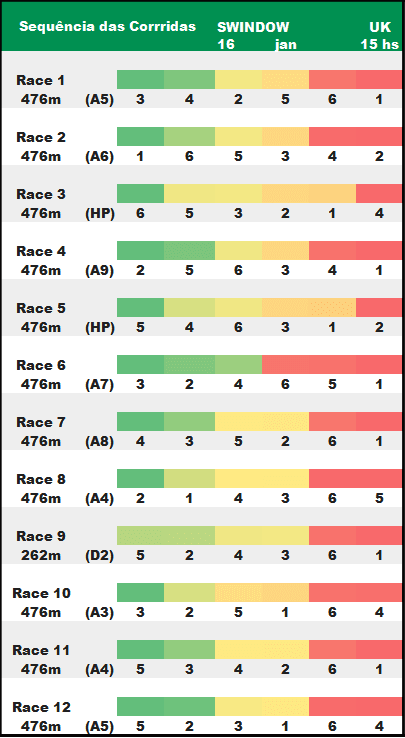This screenshot has width=405, height=738.
Task: Select the SWINDOW title text
Action: click(x=253, y=27)
